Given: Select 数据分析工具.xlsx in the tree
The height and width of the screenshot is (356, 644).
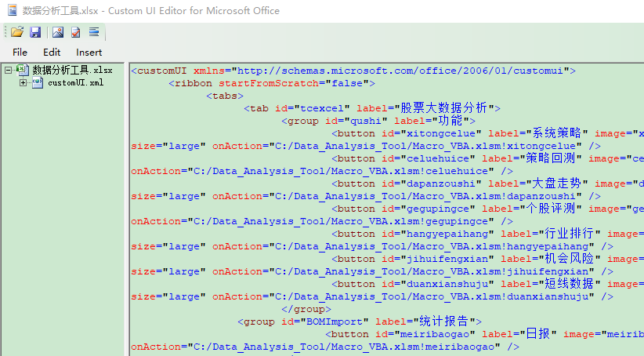Looking at the screenshot, I should 72,71.
